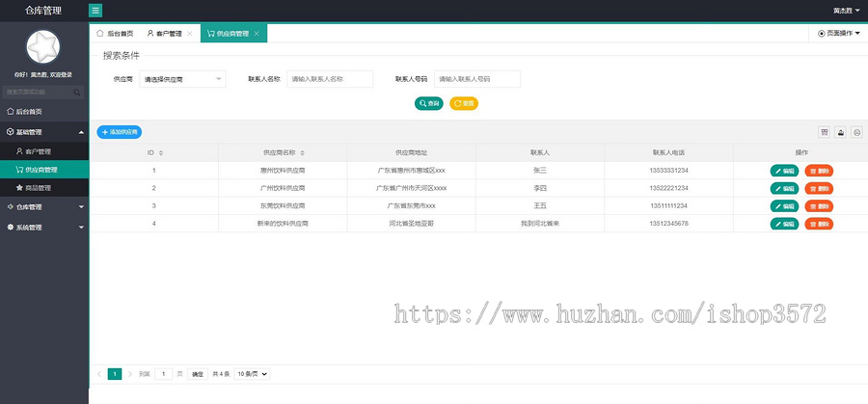Expand the 仓库管理 sidebar group
Image resolution: width=868 pixels, height=404 pixels.
point(44,207)
